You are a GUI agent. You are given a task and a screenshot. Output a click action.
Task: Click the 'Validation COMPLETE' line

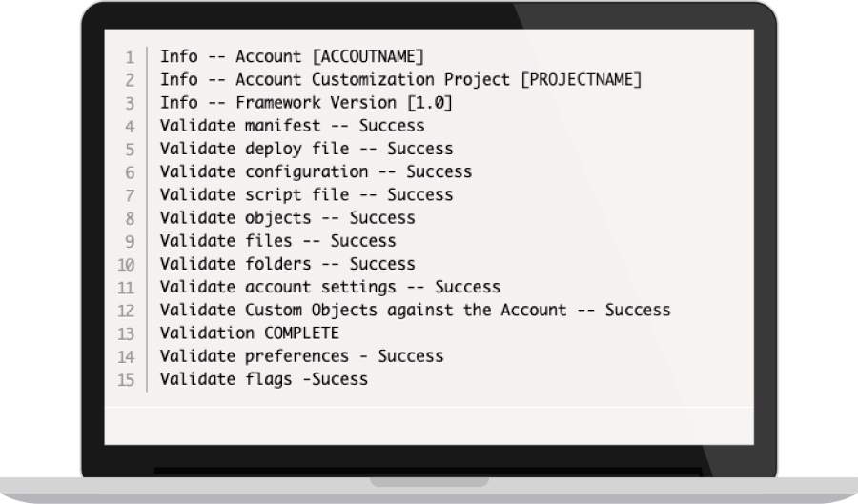click(250, 333)
